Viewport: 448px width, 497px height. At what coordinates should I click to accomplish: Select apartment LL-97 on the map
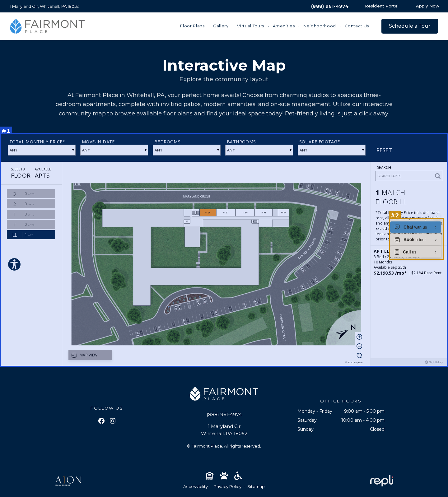point(226,213)
